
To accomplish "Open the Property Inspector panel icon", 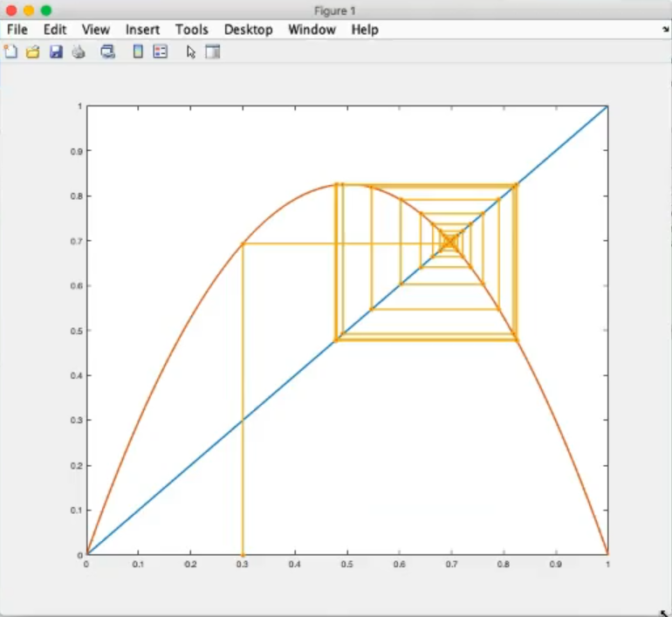I will point(212,51).
